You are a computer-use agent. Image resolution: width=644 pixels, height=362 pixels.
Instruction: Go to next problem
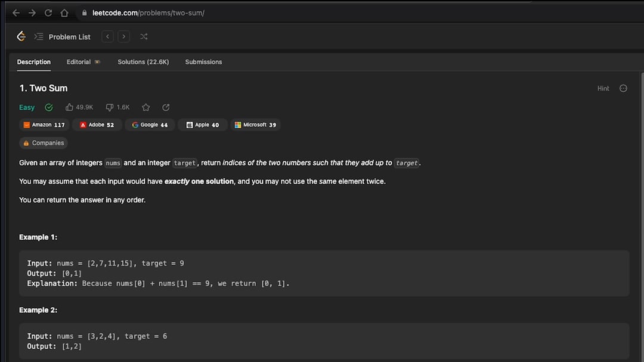(x=123, y=36)
